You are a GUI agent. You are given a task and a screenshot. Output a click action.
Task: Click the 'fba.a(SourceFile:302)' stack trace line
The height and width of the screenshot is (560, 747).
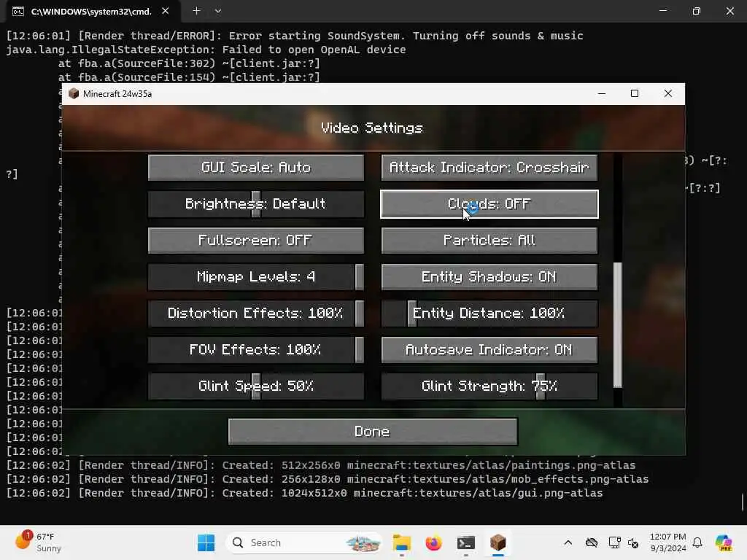click(x=189, y=63)
